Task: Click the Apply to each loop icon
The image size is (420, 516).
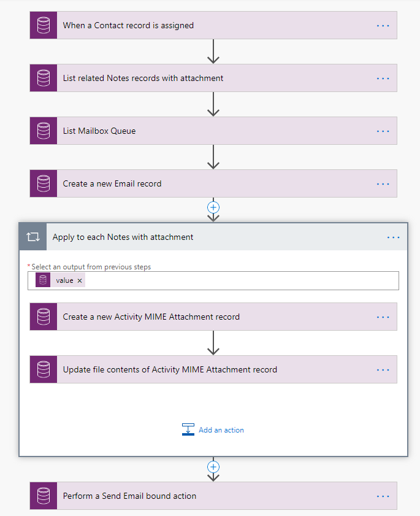Action: click(x=32, y=237)
